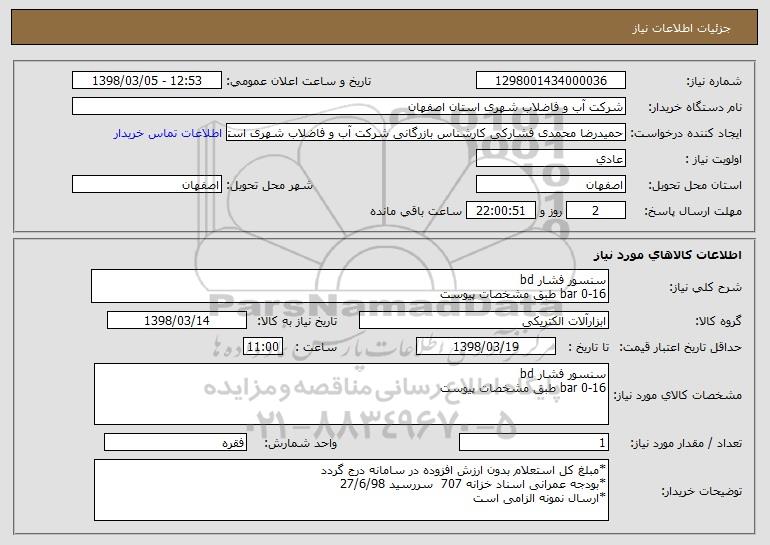The image size is (770, 545).
Task: Select buyer name field شرکت آب و فاضلاب شهری استان اصفهان
Action: tap(349, 106)
